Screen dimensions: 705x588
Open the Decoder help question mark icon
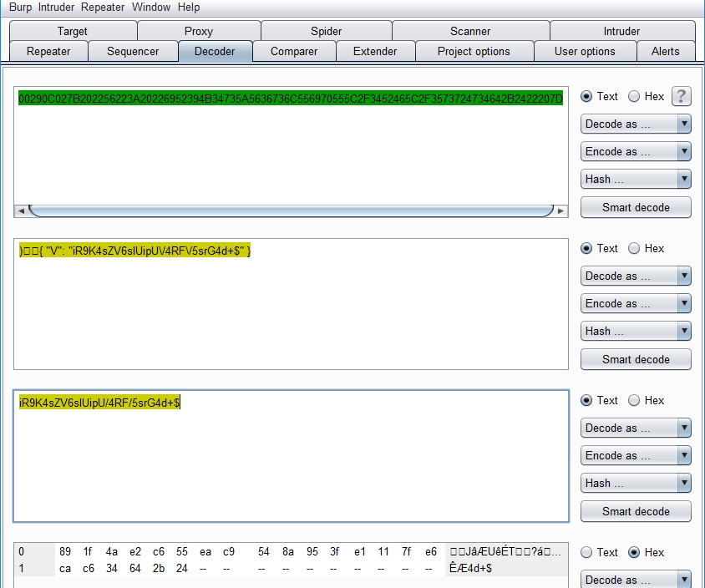pos(681,96)
